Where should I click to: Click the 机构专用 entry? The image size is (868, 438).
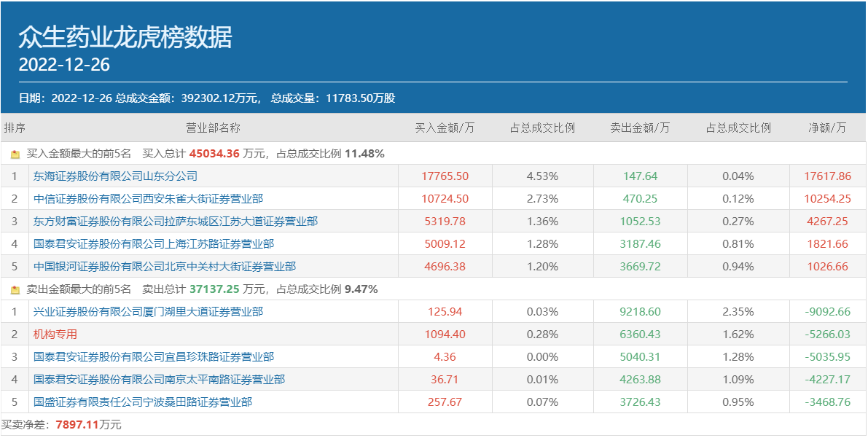(55, 335)
